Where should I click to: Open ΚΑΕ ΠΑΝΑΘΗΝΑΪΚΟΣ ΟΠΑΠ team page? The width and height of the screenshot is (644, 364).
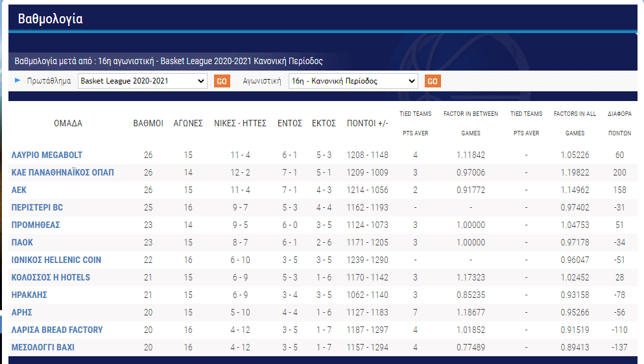pyautogui.click(x=62, y=172)
